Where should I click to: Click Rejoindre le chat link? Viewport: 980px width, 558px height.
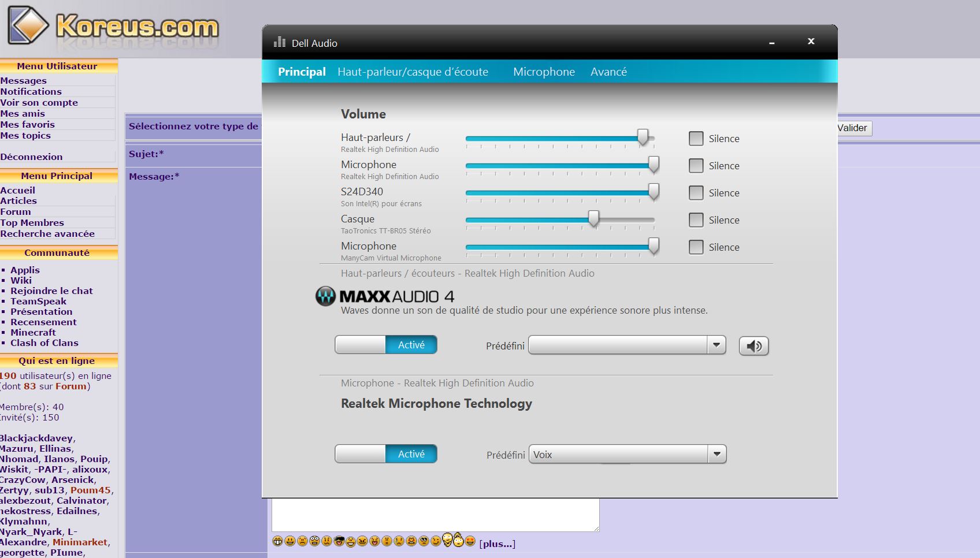pyautogui.click(x=51, y=291)
